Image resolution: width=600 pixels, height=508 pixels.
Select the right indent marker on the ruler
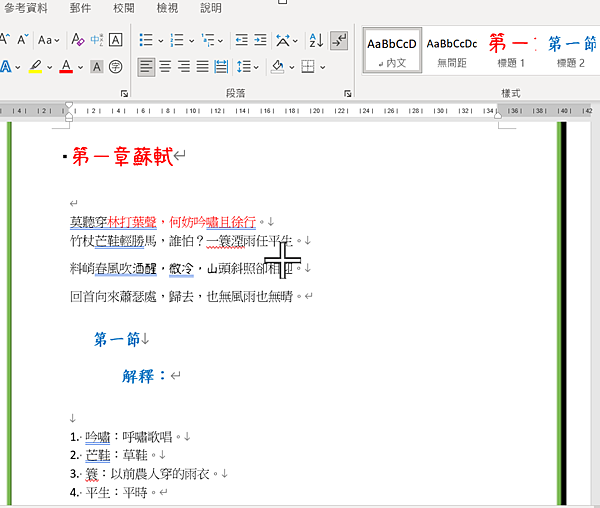[498, 115]
